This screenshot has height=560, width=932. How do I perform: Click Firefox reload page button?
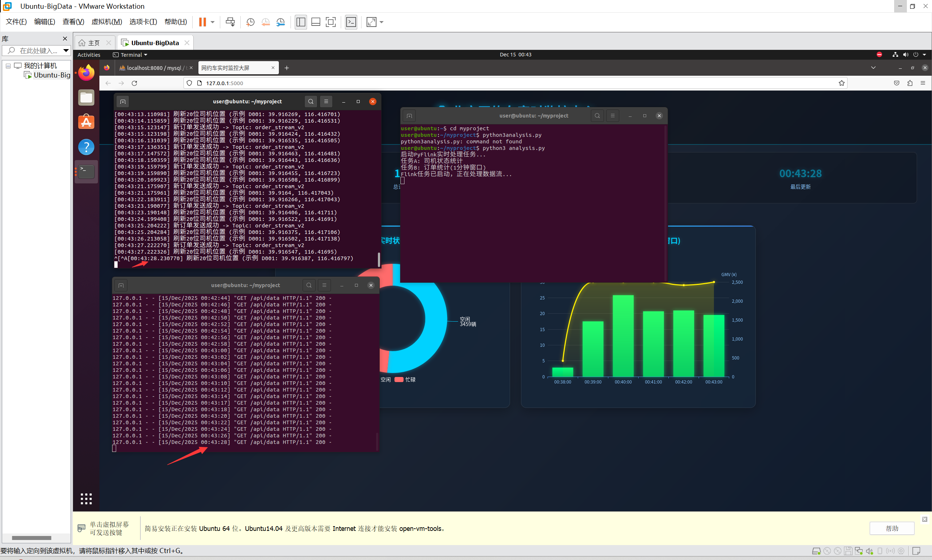pyautogui.click(x=134, y=83)
